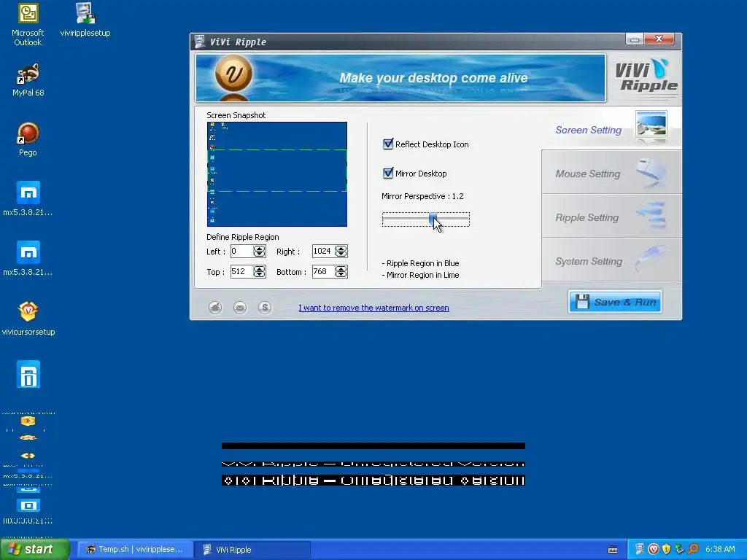
Task: Open Microsoft Outlook desktop icon
Action: point(28,25)
